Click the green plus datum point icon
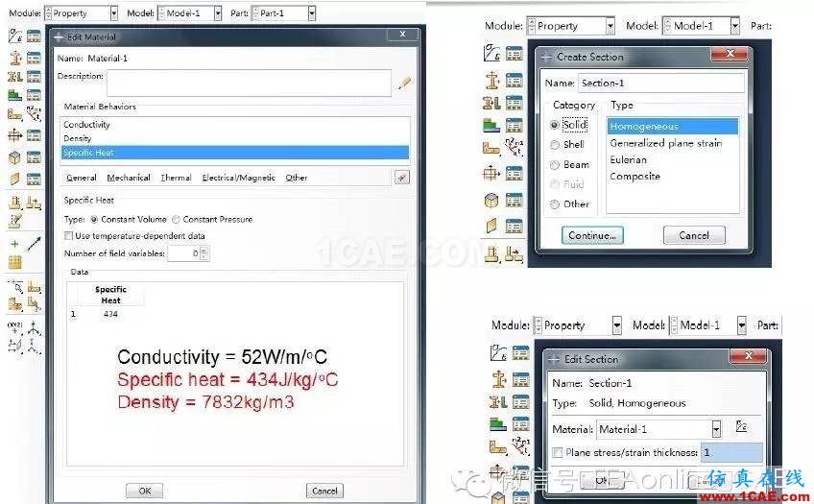814x504 pixels. click(x=14, y=244)
